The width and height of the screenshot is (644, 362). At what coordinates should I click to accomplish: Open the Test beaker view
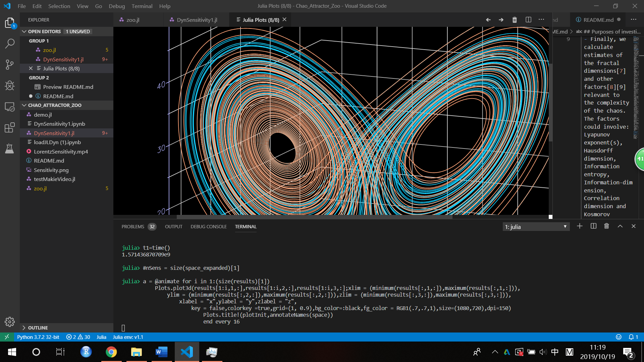(x=10, y=148)
